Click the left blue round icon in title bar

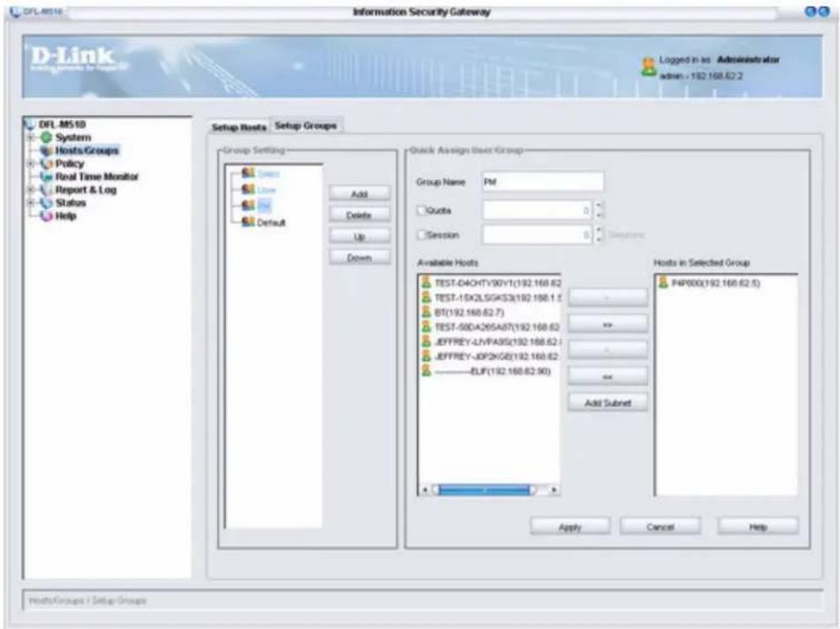810,11
